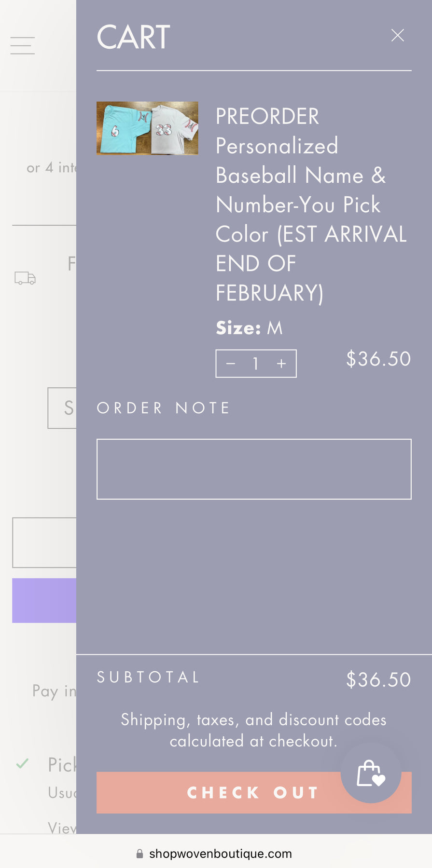Tap the CART heading

point(133,37)
